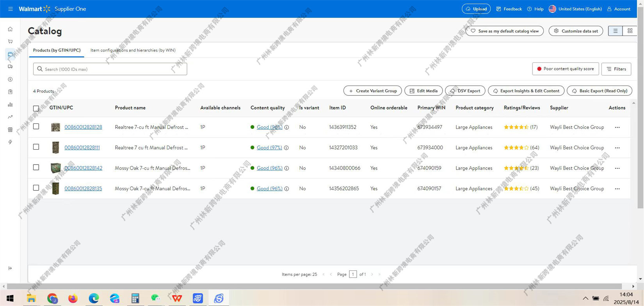
Task: Click Basic Export (Read Only)
Action: [x=600, y=91]
